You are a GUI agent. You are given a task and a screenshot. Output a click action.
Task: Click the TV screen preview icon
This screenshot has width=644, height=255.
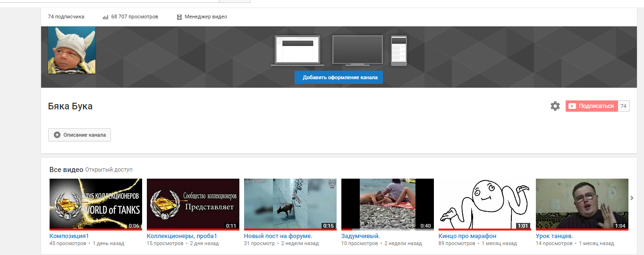click(x=357, y=50)
